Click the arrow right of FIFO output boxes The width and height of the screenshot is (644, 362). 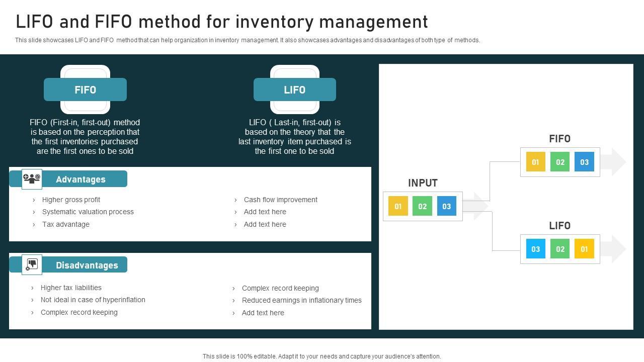pyautogui.click(x=614, y=162)
